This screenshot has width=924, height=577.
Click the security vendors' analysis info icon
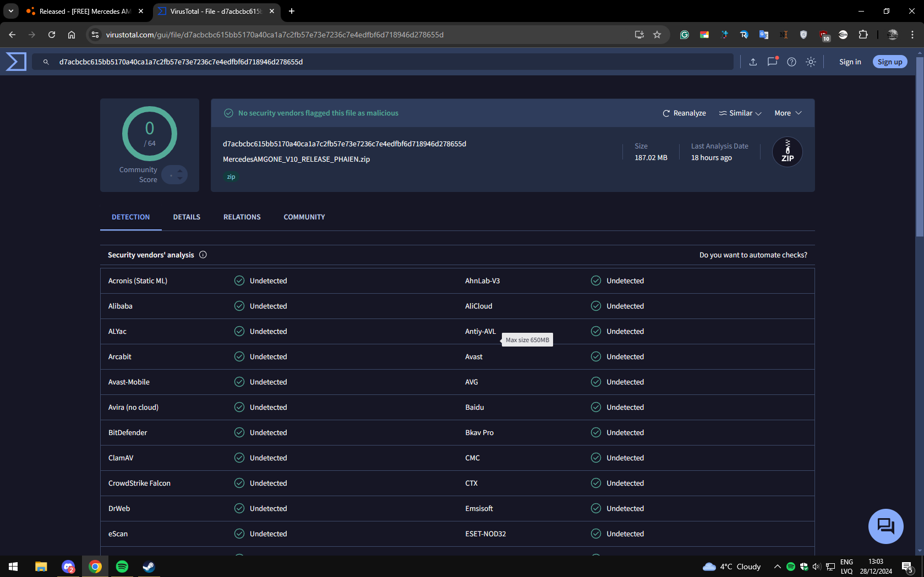203,255
